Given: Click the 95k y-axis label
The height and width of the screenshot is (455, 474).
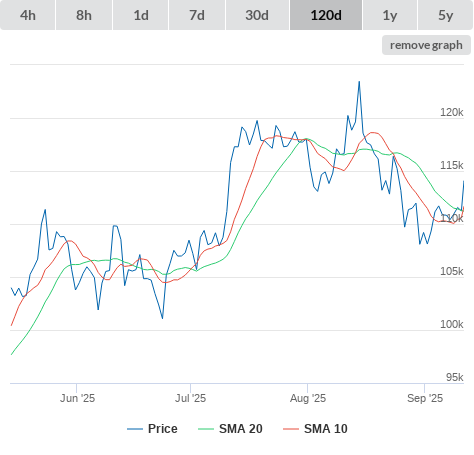Looking at the screenshot, I should (x=455, y=377).
